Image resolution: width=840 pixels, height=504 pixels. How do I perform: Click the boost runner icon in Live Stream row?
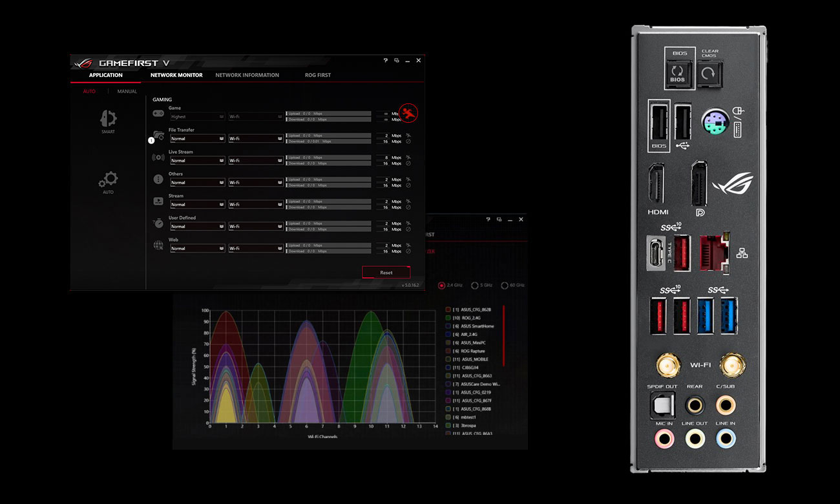[x=408, y=158]
